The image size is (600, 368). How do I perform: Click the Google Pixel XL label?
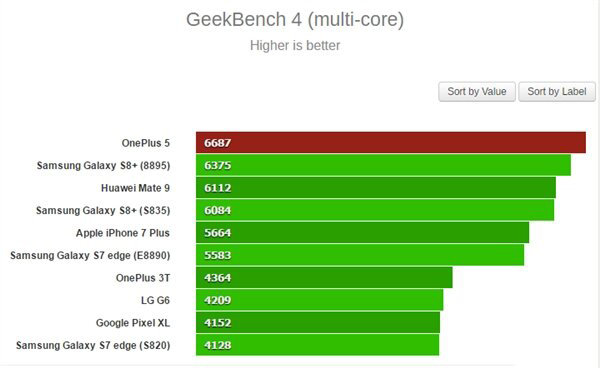point(132,323)
